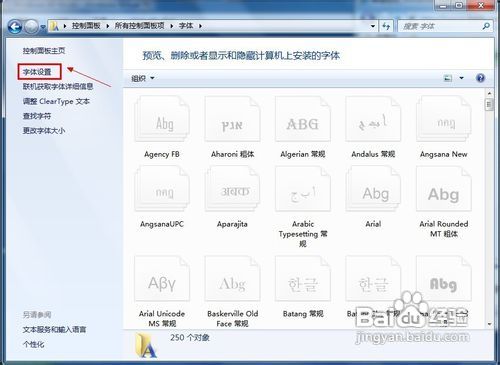Screen dimensions: 500x365
Task: Open 字体设置 in the left pane
Action: [x=37, y=72]
